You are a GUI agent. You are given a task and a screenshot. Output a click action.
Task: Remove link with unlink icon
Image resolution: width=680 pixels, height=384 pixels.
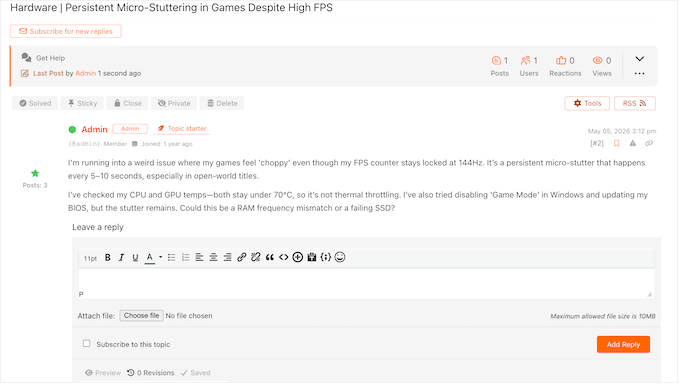pyautogui.click(x=256, y=258)
